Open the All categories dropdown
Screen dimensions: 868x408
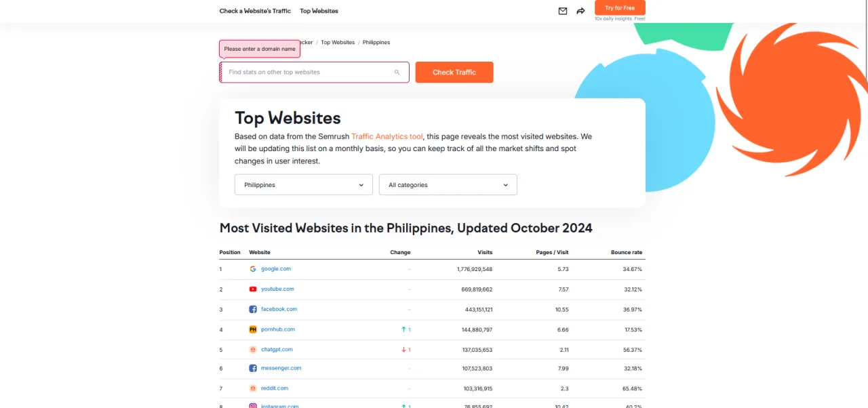pyautogui.click(x=448, y=184)
